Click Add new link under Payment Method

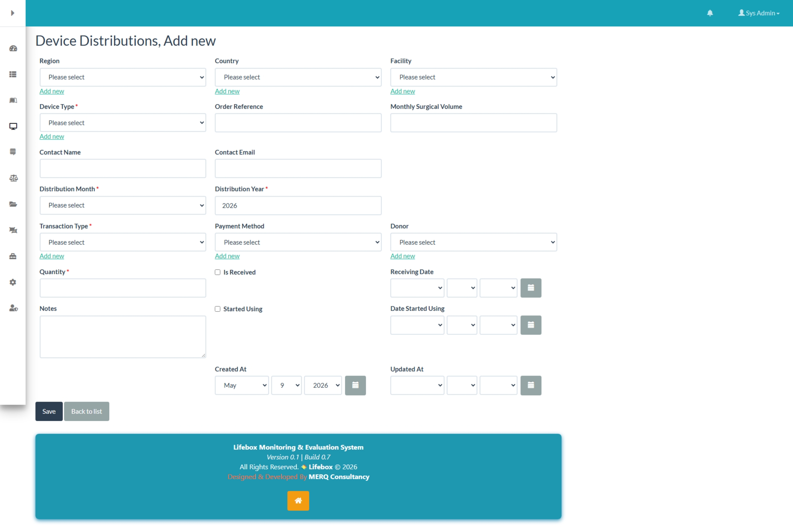(227, 256)
